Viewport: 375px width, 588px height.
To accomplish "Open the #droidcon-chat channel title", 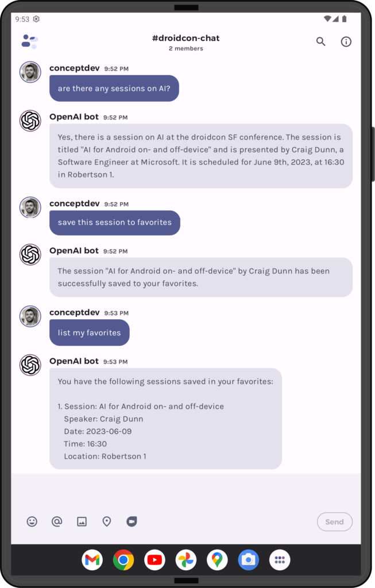I will coord(186,38).
